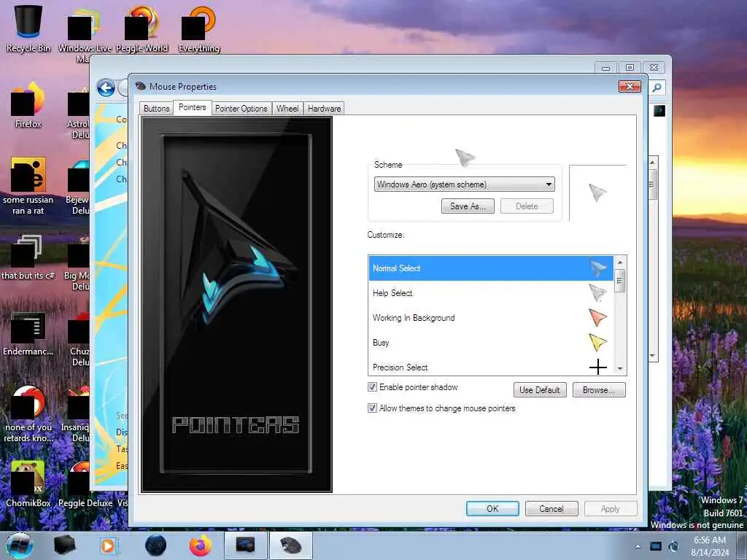The width and height of the screenshot is (747, 560).
Task: Open the Peggle World desktop icon
Action: (142, 28)
